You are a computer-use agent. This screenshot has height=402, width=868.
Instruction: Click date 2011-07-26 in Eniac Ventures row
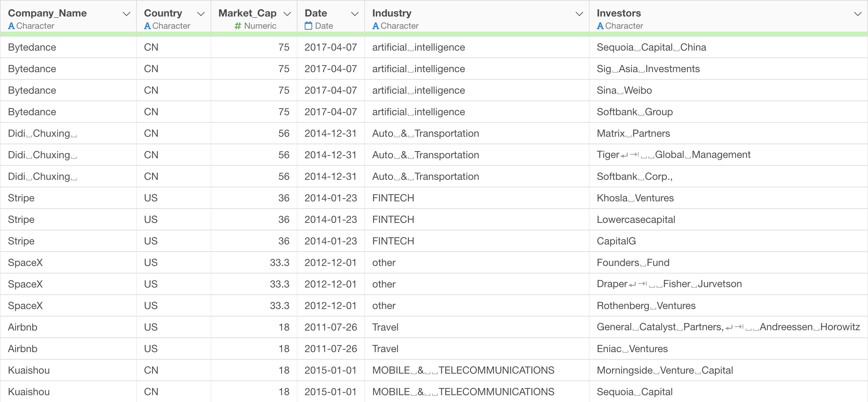click(x=331, y=349)
